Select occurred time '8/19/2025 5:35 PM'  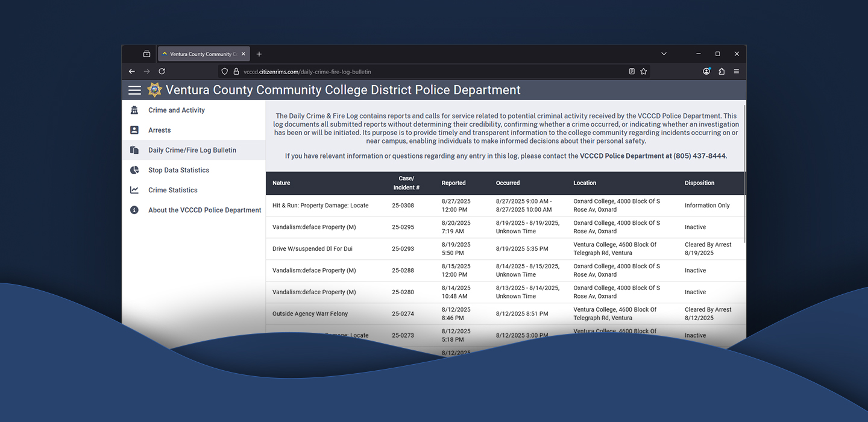pyautogui.click(x=522, y=249)
